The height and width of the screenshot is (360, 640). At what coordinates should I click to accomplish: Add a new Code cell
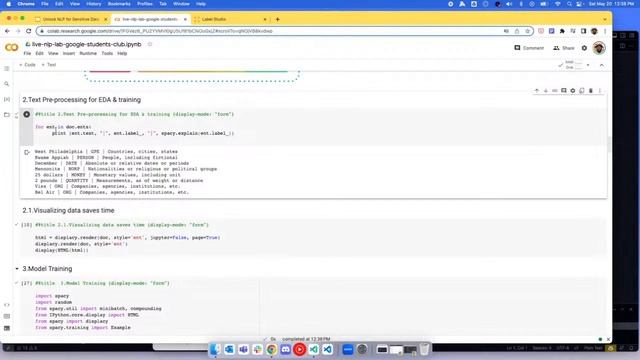point(27,65)
